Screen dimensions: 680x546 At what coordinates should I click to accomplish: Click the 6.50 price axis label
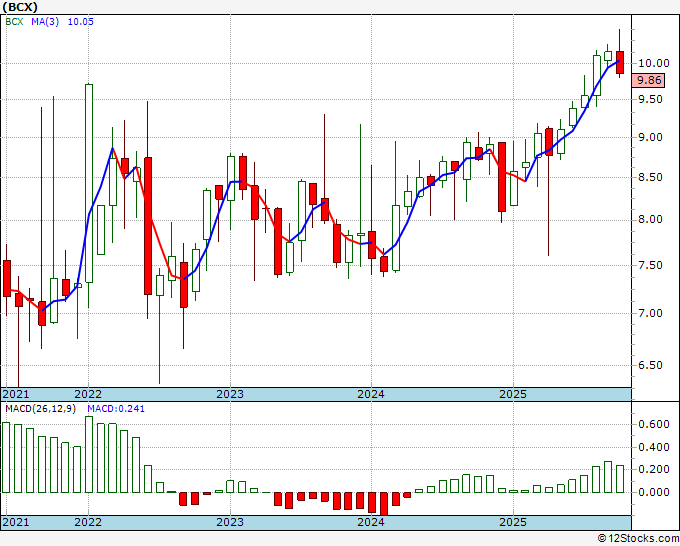pos(651,365)
